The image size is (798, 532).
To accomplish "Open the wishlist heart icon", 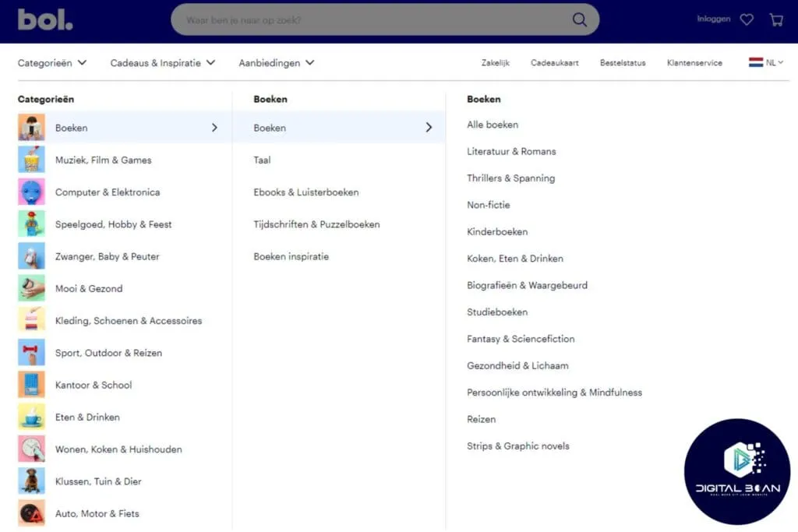I will pos(747,19).
